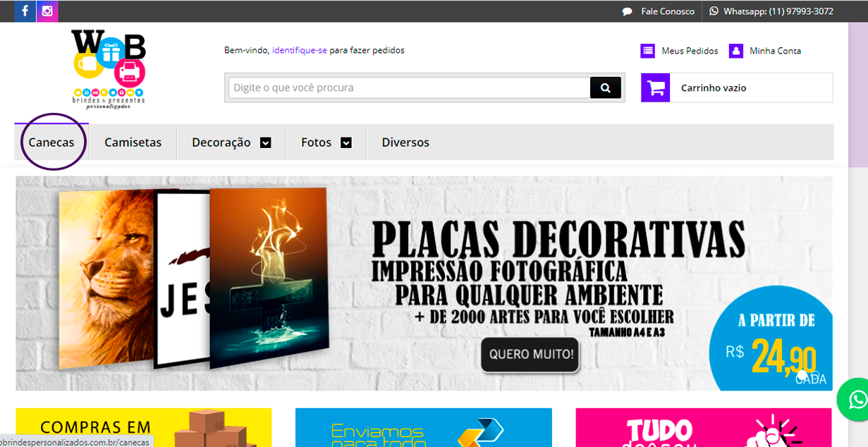
Task: Open the Canecas menu category
Action: pos(51,142)
